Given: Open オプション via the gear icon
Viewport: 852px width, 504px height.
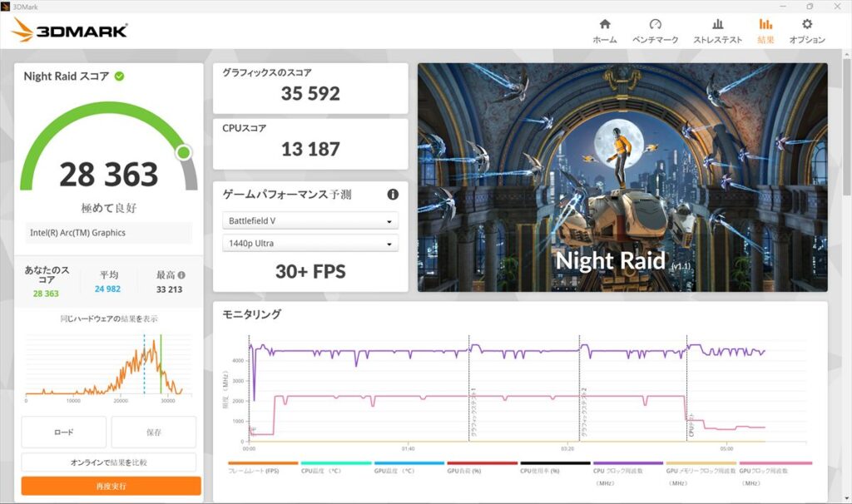Looking at the screenshot, I should (x=807, y=24).
